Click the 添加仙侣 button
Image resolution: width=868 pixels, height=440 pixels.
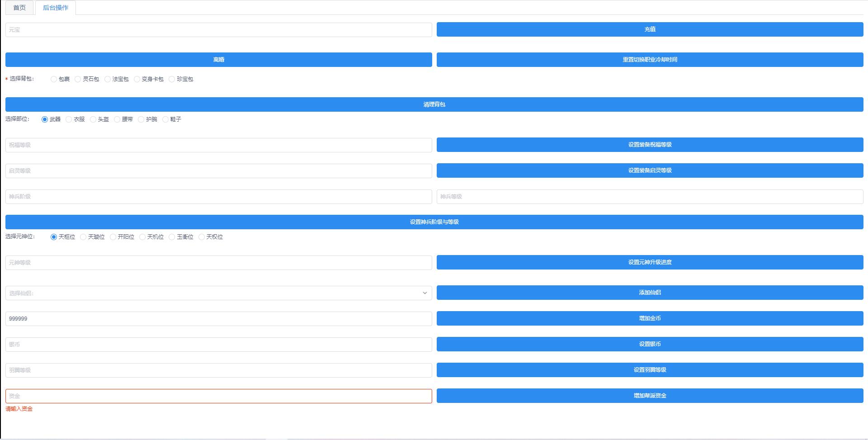(650, 293)
